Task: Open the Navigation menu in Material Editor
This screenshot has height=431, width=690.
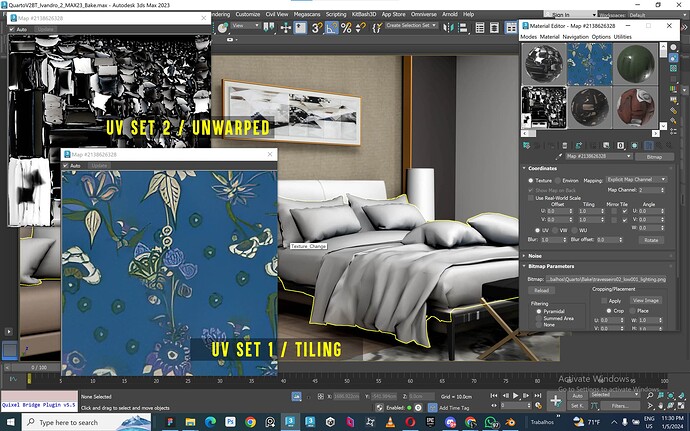Action: coord(576,37)
